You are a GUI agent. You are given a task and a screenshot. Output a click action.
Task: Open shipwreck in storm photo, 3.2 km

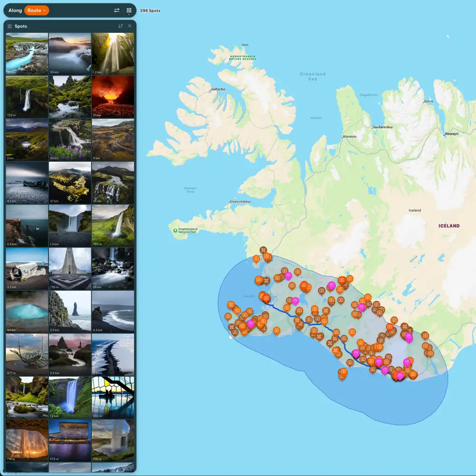pos(27,183)
